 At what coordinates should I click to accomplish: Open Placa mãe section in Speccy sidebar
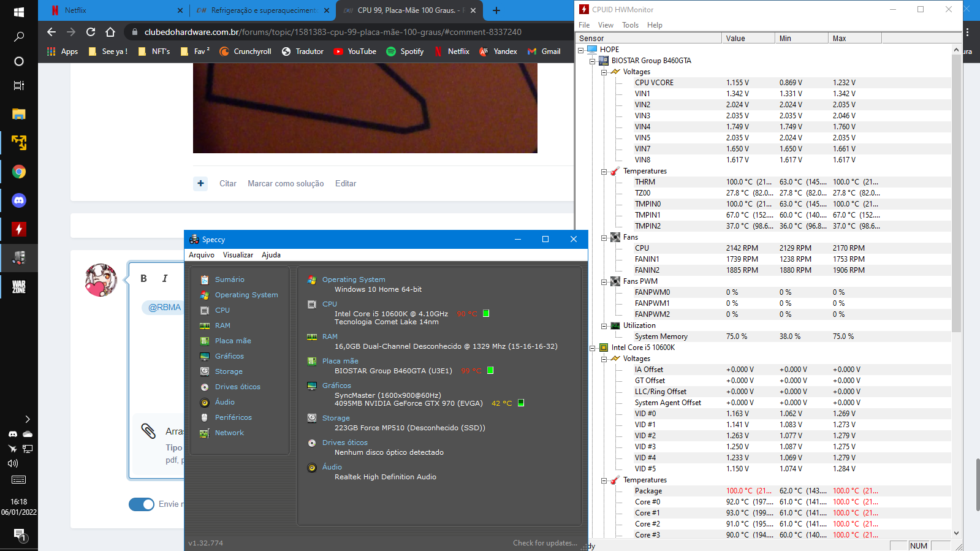point(233,341)
